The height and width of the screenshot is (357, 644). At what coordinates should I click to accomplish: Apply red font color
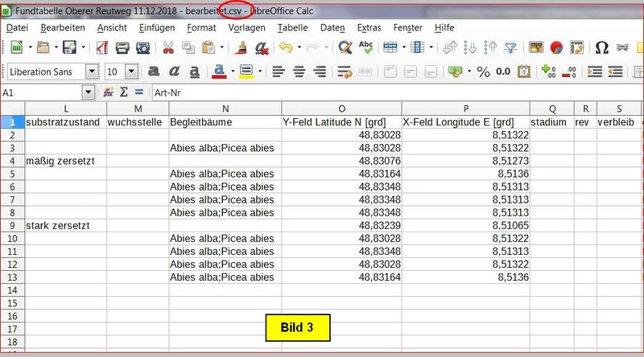point(219,72)
